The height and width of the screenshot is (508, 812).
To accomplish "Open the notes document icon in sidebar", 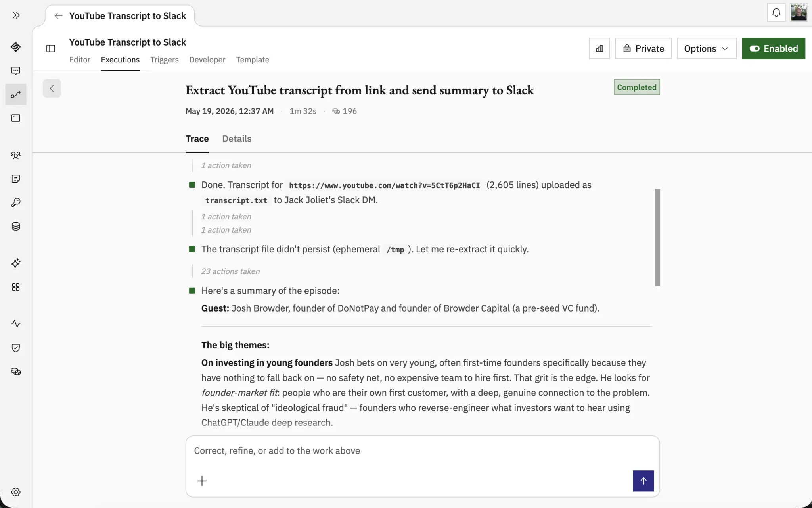I will coord(16,179).
